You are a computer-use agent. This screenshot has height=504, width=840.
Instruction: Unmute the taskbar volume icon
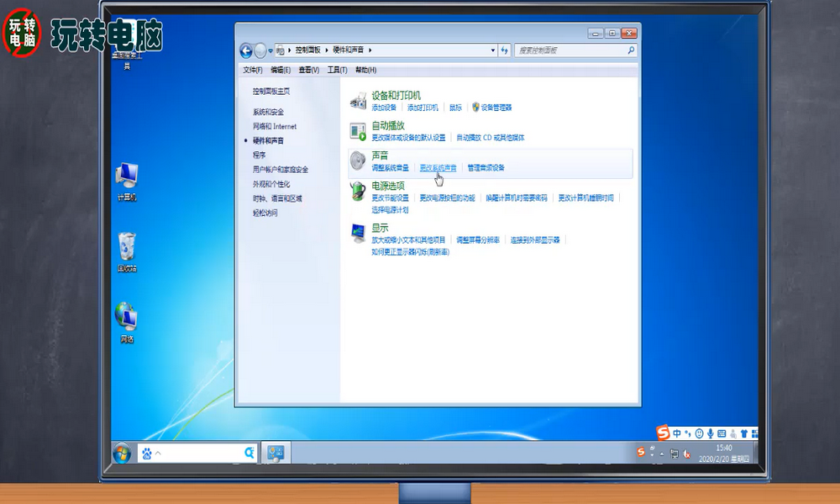[688, 454]
